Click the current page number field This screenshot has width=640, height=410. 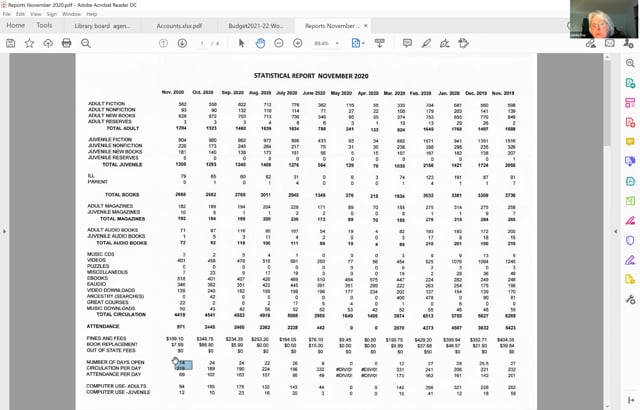click(202, 43)
